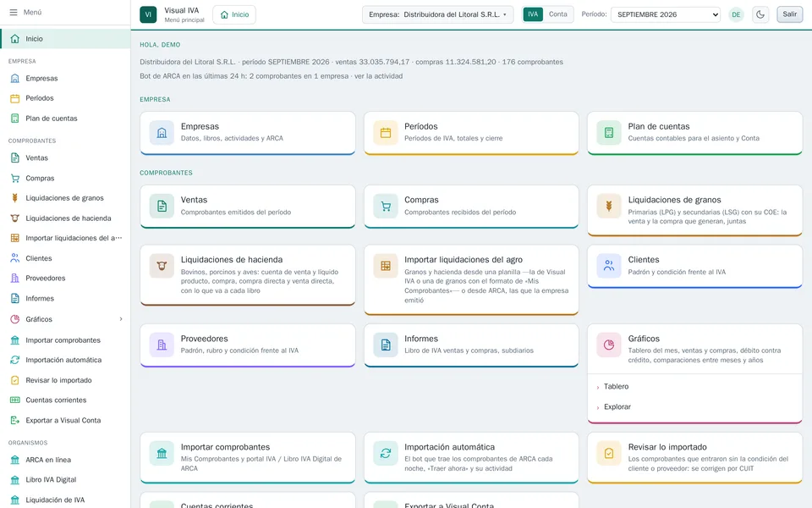Open Informes in the sidebar menu

[65, 299]
